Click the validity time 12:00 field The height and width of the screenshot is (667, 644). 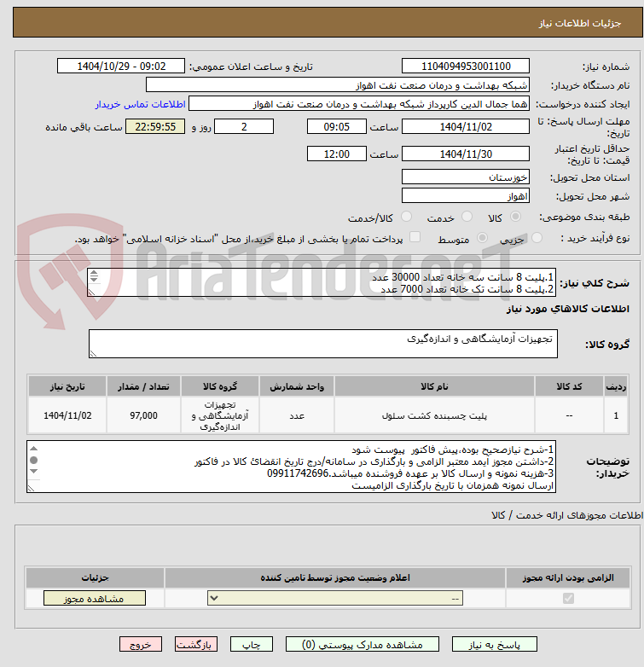[337, 154]
